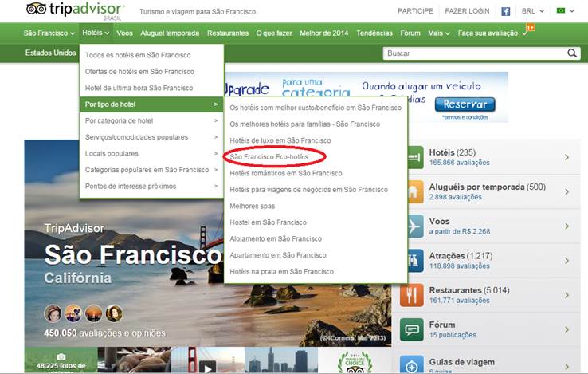Click the Voos airplane icon
The width and height of the screenshot is (588, 374).
tap(413, 226)
